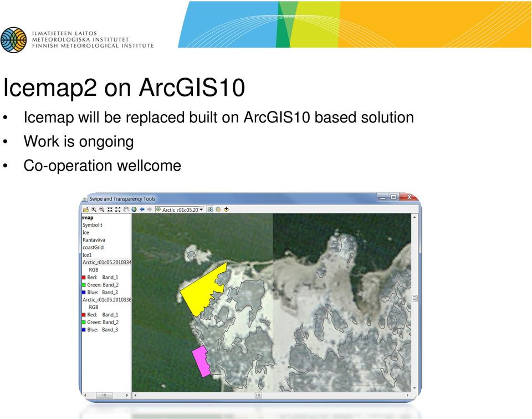The width and height of the screenshot is (532, 419).
Task: Click green Band_2 swatch under 2010334 layer
Action: coord(84,285)
